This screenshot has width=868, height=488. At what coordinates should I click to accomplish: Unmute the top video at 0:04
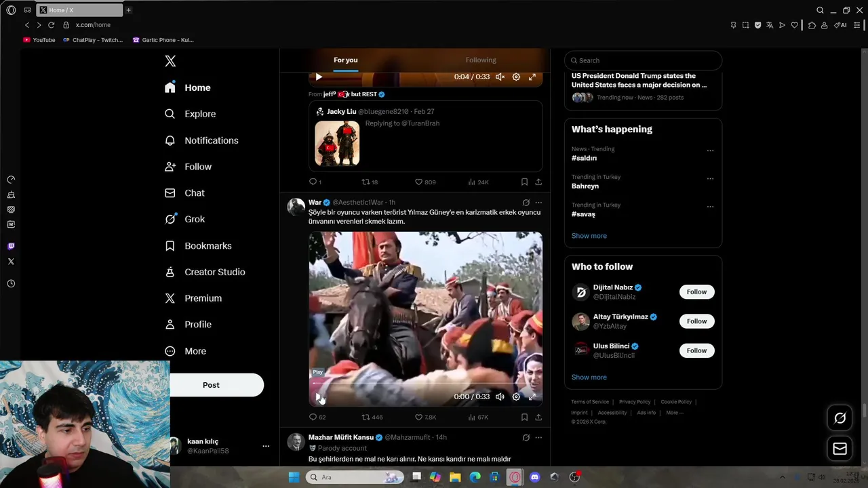pyautogui.click(x=500, y=77)
